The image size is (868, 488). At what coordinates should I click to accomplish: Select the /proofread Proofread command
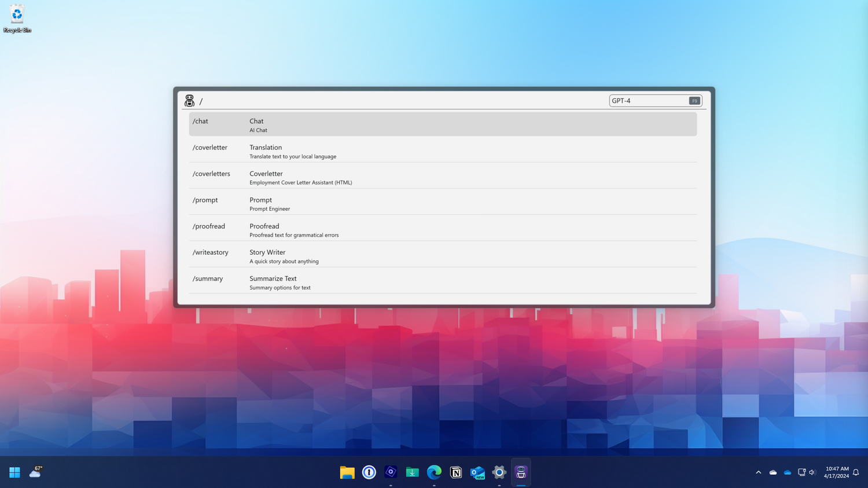click(443, 230)
